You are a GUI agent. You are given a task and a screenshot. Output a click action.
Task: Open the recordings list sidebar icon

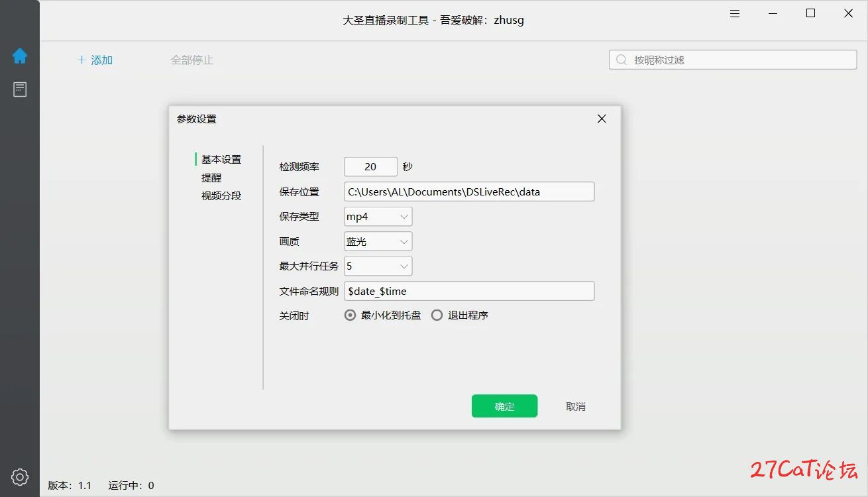pyautogui.click(x=20, y=89)
